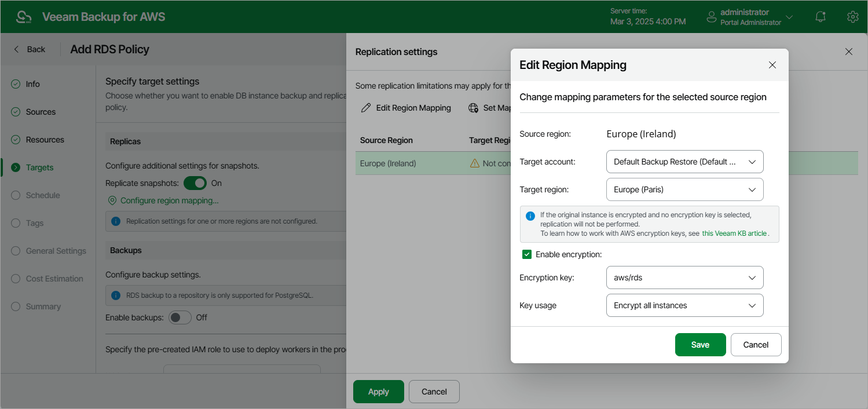
Task: Turn off the Replicate snapshots toggle
Action: pyautogui.click(x=195, y=183)
